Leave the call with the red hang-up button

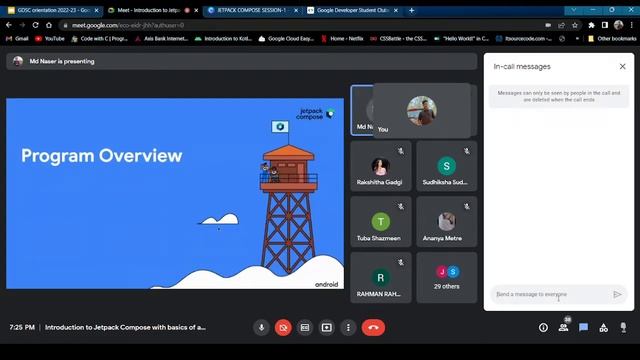[373, 327]
